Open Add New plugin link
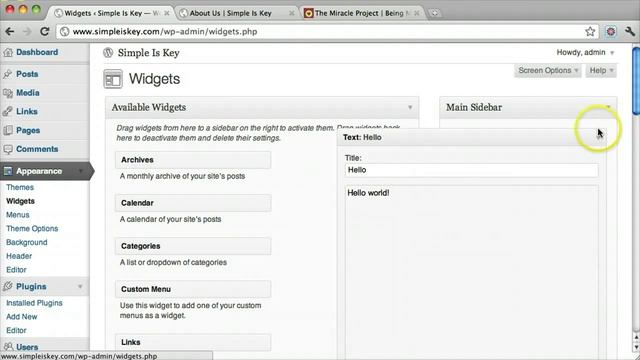Viewport: 640px width, 360px height. [22, 317]
